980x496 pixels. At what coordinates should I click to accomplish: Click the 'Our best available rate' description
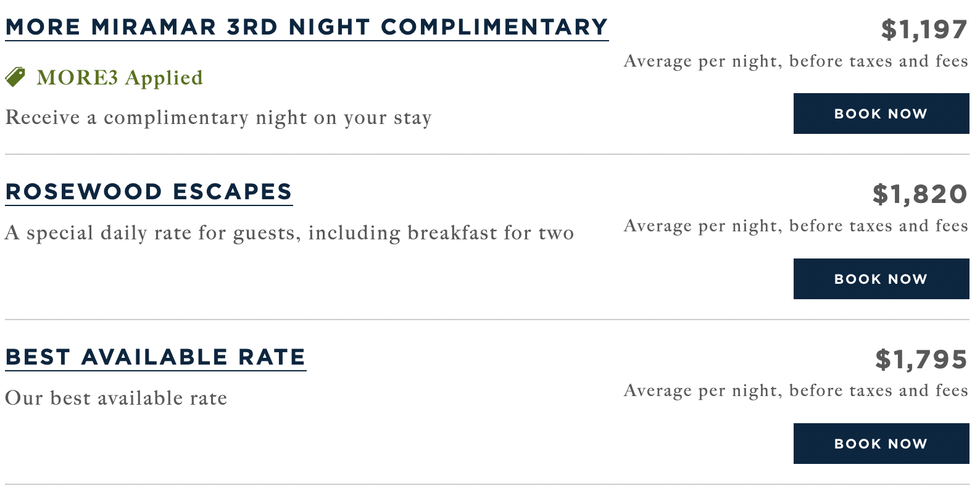tap(116, 398)
